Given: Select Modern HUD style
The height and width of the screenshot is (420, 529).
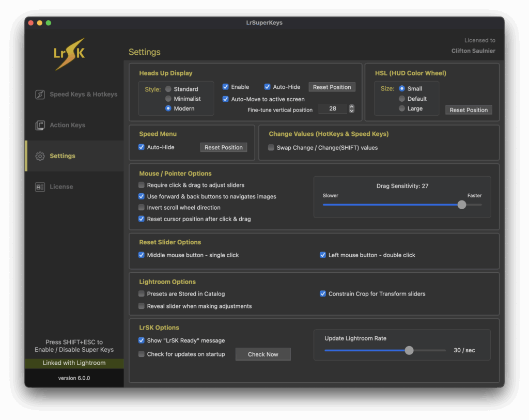Looking at the screenshot, I should pos(168,108).
